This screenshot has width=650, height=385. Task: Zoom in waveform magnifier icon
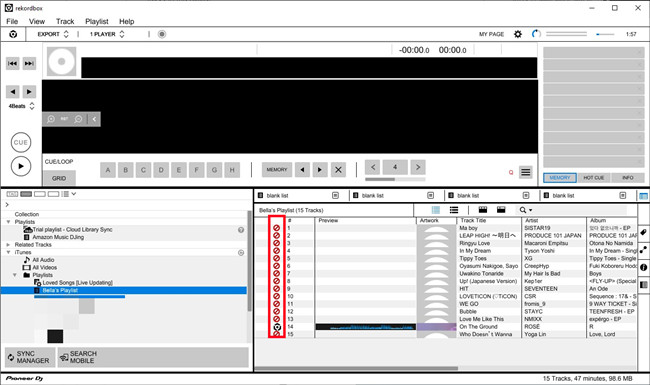(x=51, y=119)
